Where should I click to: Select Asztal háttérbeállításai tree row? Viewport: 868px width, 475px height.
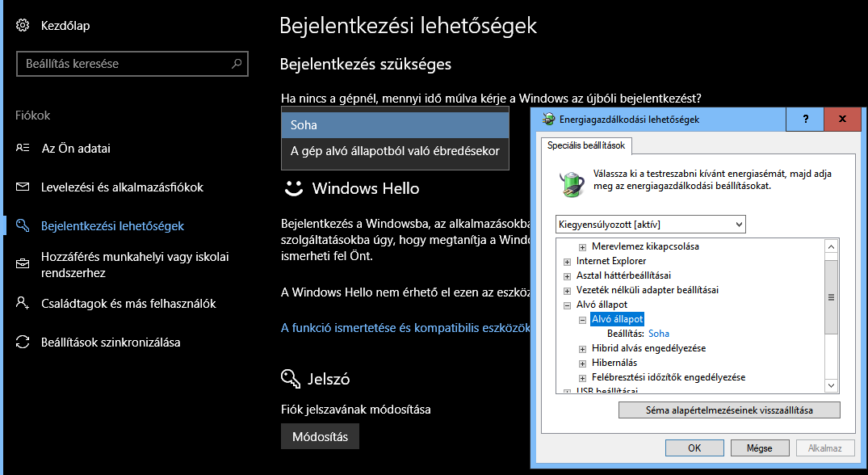623,275
